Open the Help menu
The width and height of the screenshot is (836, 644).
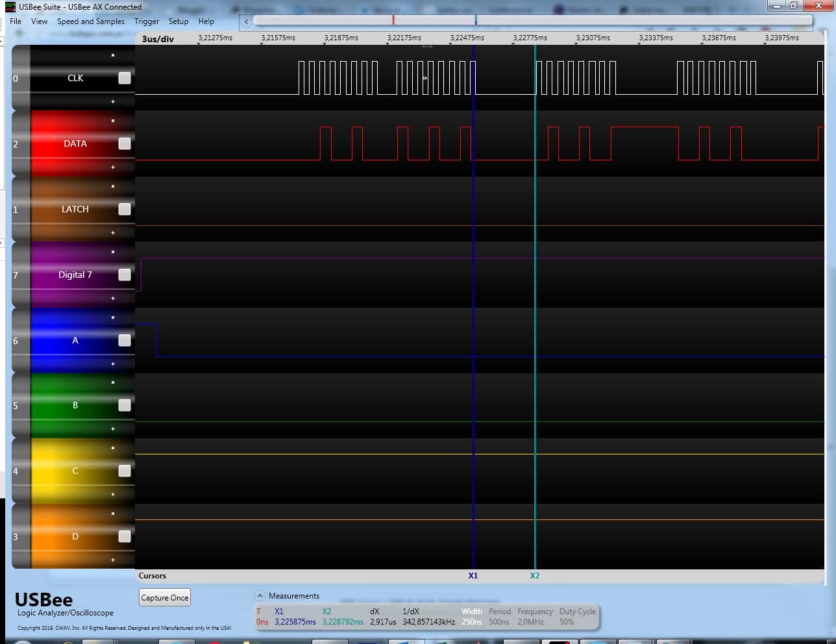[206, 21]
